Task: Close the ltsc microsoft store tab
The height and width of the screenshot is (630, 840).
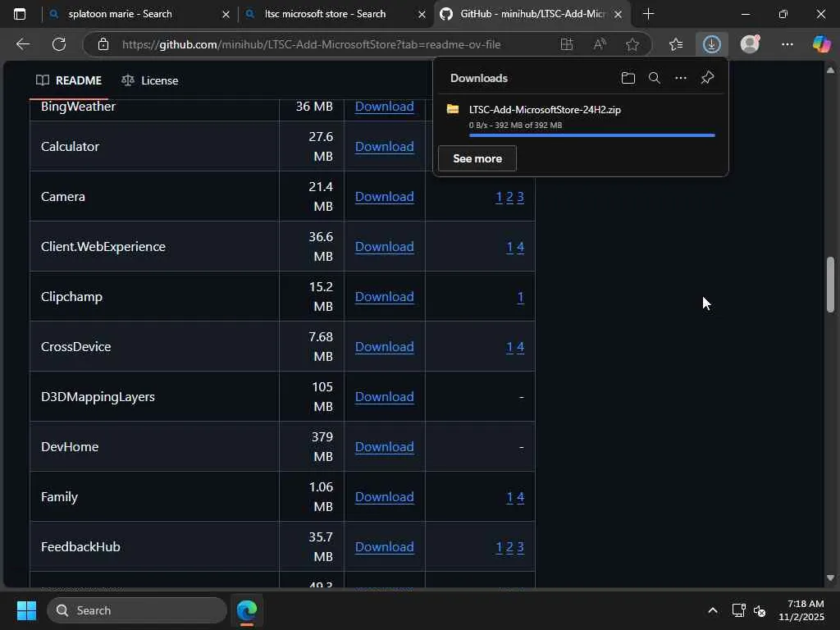Action: pos(422,15)
